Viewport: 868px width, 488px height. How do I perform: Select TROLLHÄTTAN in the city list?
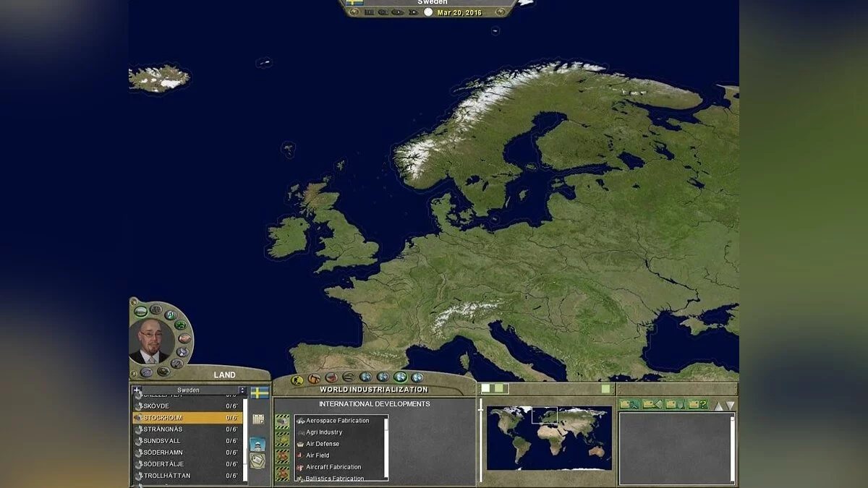pos(187,476)
